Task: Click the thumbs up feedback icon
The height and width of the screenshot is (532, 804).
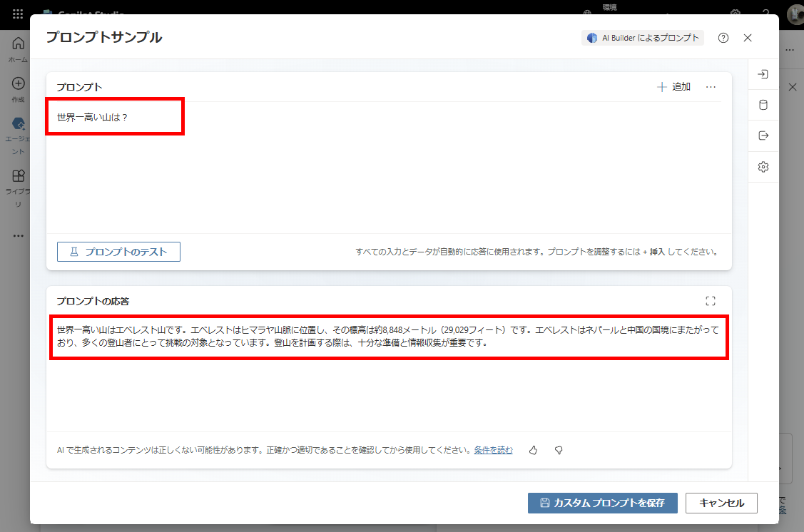Action: point(533,450)
